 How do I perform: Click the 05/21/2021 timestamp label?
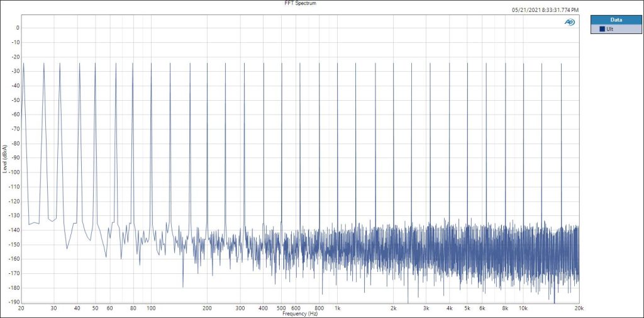(x=546, y=10)
